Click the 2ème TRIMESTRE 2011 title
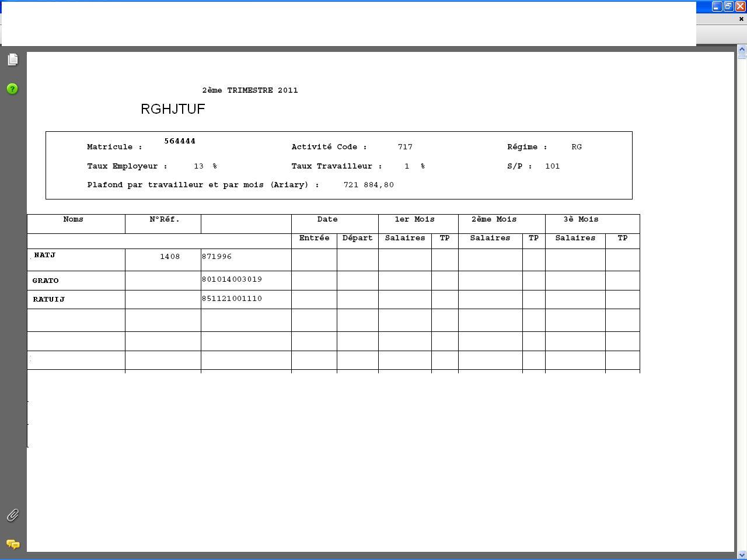The height and width of the screenshot is (560, 747). click(250, 90)
